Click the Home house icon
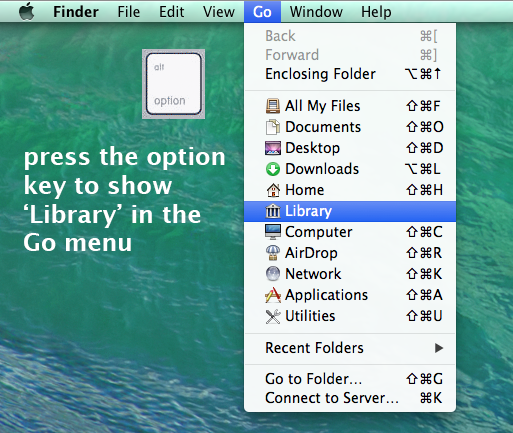 click(x=273, y=190)
